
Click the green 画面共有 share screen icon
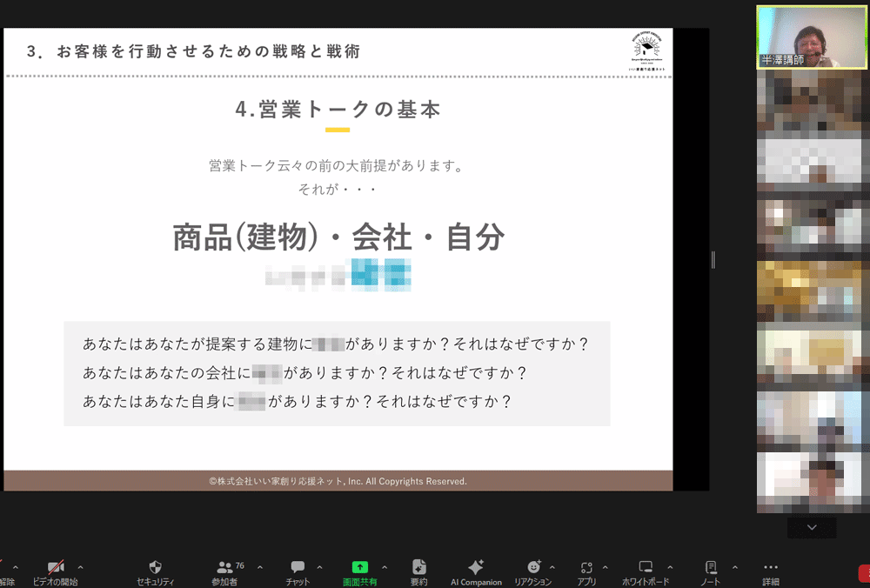tap(360, 567)
